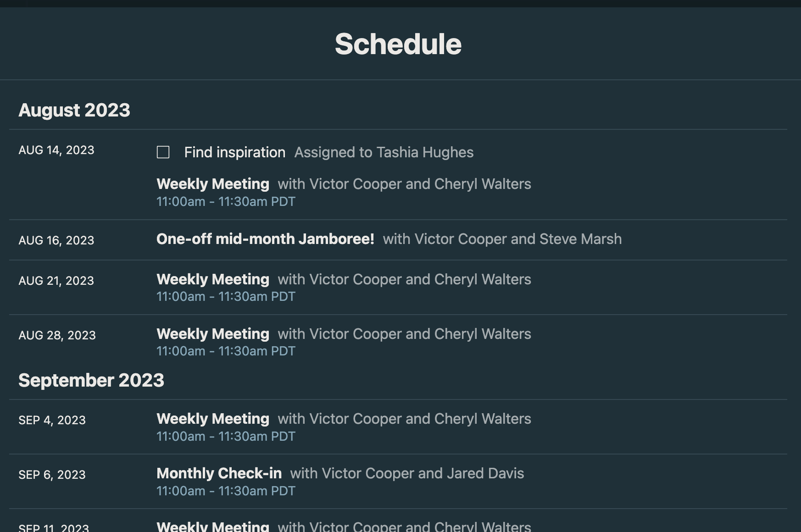Click the Schedule page heading
Viewport: 801px width, 532px height.
pyautogui.click(x=398, y=44)
